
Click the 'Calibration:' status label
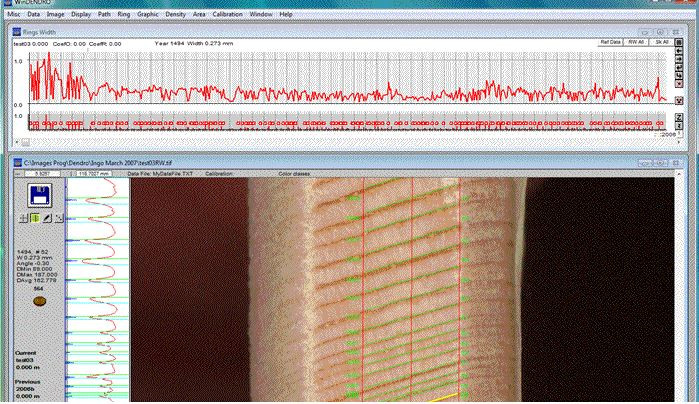click(x=219, y=173)
